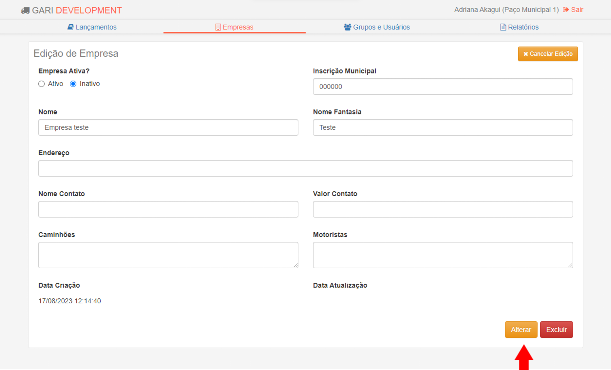The height and width of the screenshot is (370, 611).
Task: Click the Motoristas textarea resize handle
Action: coord(570,265)
